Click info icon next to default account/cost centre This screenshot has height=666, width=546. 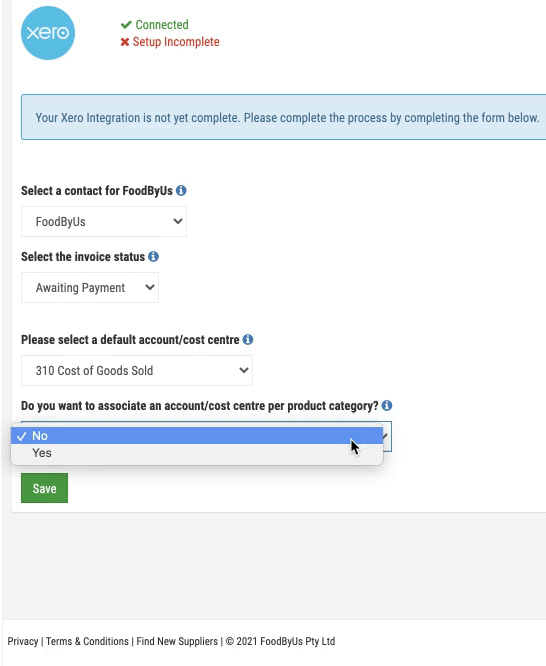248,339
